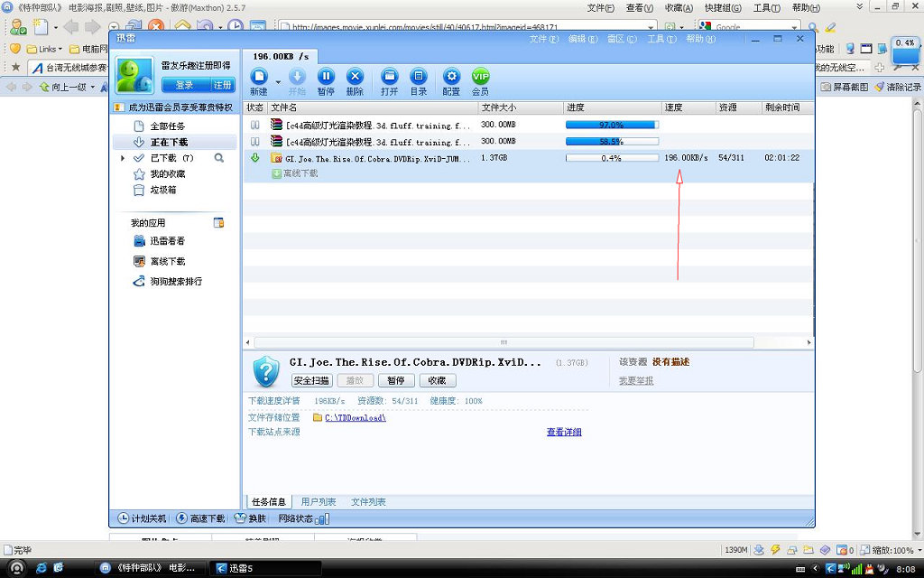Image resolution: width=924 pixels, height=578 pixels.
Task: Open the Maxthon new page dropdown arrow
Action: (55, 27)
